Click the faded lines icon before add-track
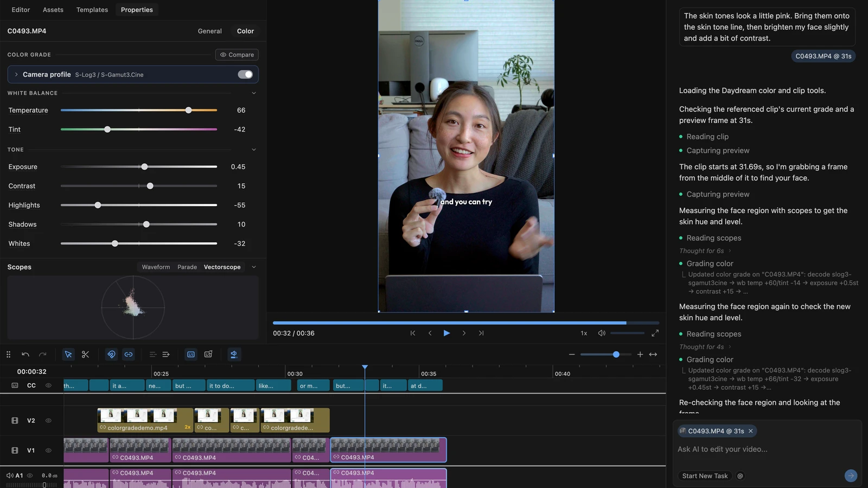 (x=153, y=354)
